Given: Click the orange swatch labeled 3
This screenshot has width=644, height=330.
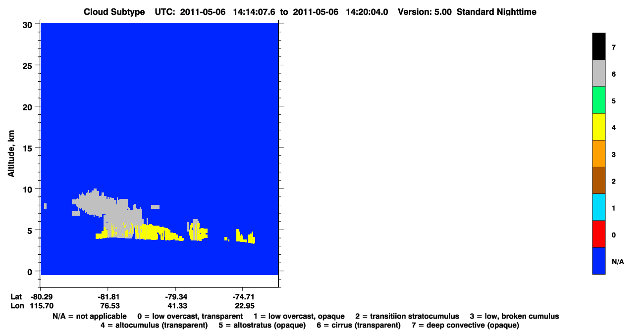Looking at the screenshot, I should (598, 153).
